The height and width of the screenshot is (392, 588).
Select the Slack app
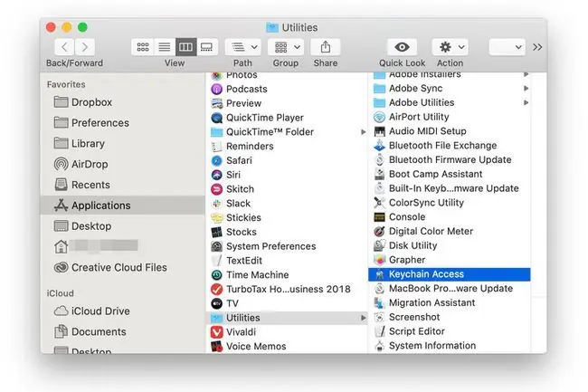(287, 203)
